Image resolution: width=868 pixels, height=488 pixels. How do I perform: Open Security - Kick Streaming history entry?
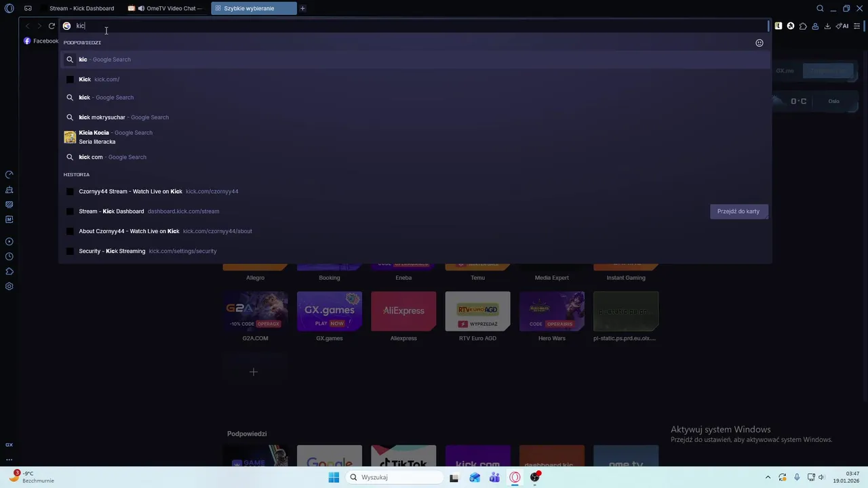pos(416,251)
